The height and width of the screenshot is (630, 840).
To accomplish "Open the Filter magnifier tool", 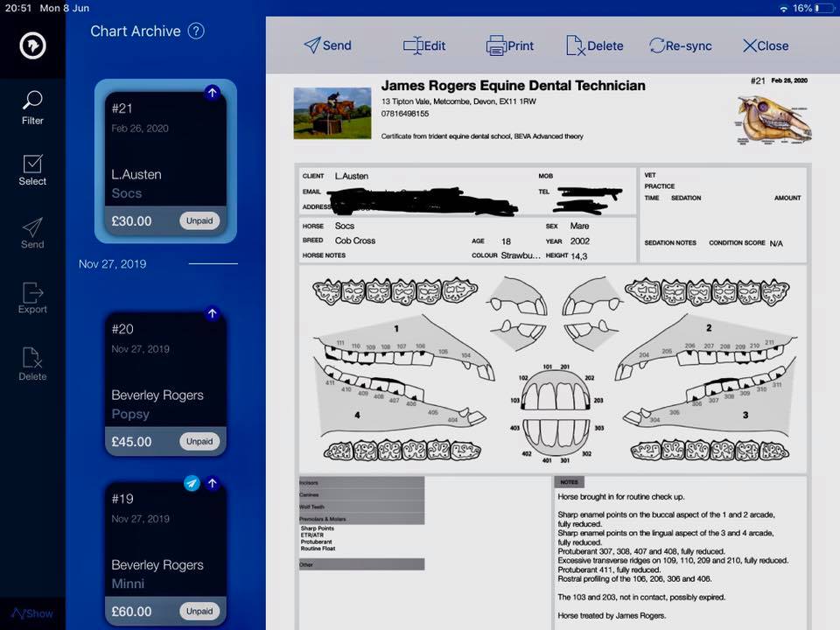I will click(x=32, y=108).
